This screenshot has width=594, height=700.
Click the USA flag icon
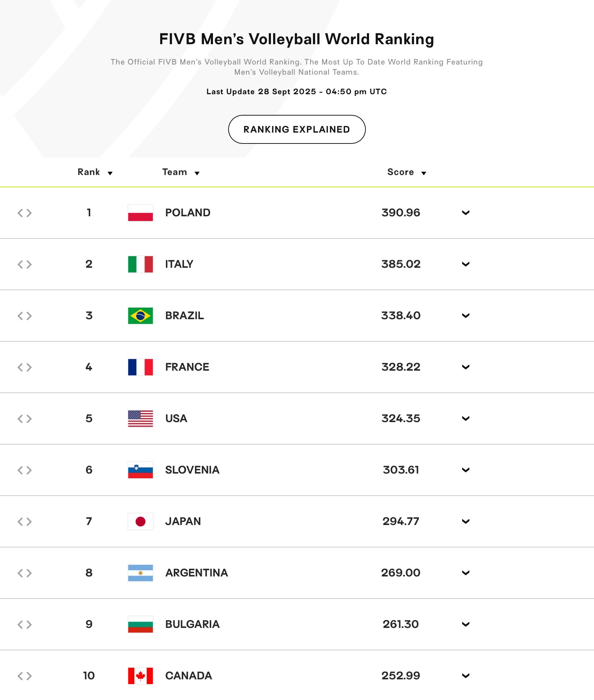(141, 418)
